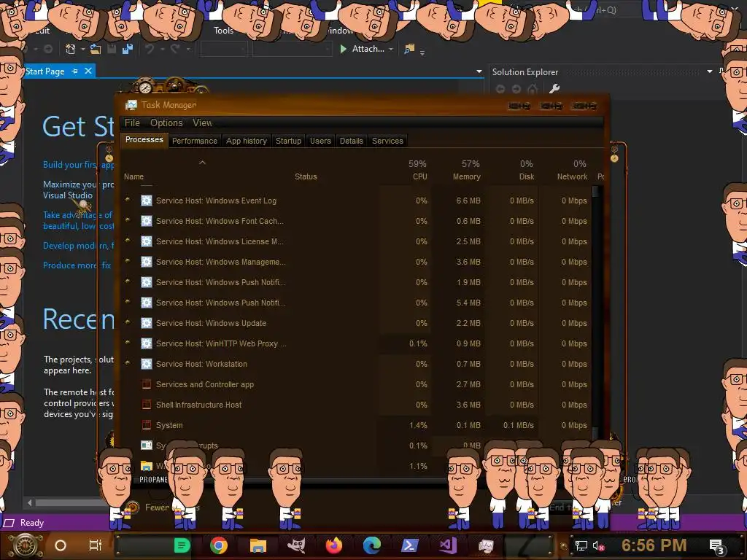Click the Undo arrow in Visual Studio toolbar
747x560 pixels.
(x=150, y=49)
